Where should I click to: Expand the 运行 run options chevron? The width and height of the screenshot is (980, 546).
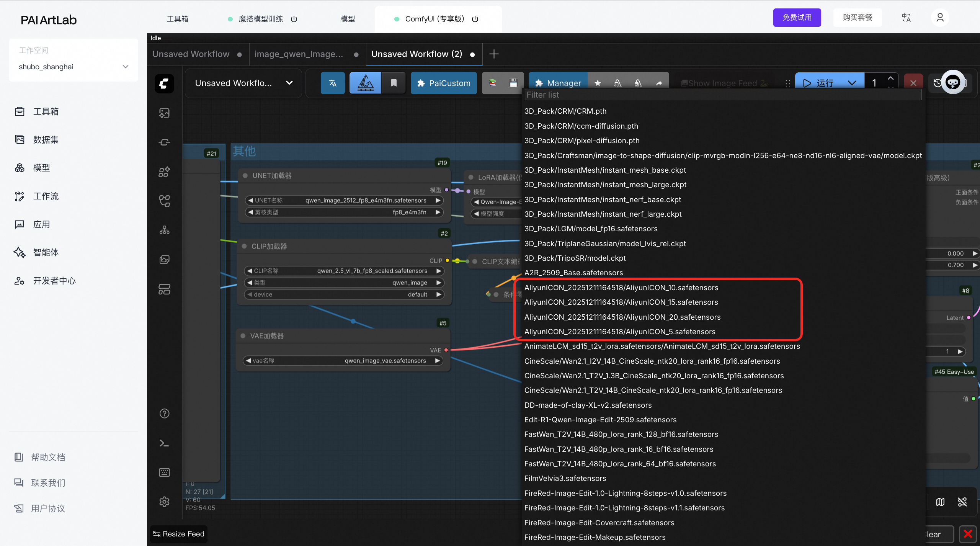[852, 83]
